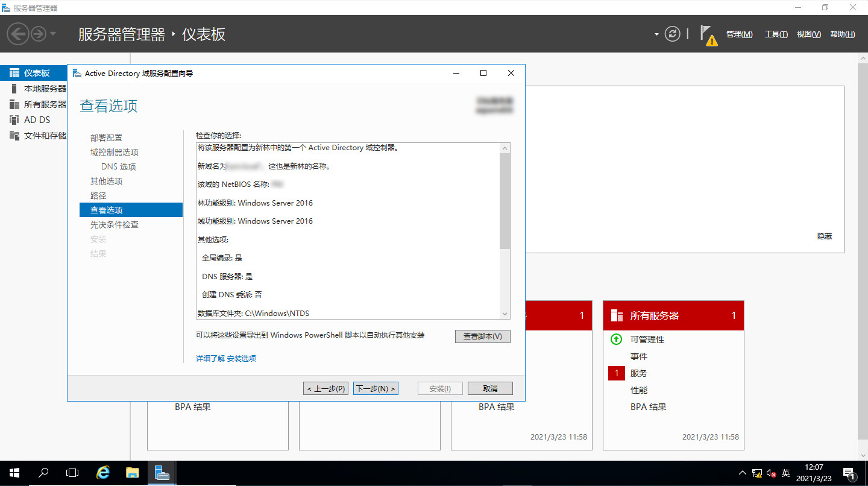
Task: Open the 工具(T) menu
Action: pos(776,34)
